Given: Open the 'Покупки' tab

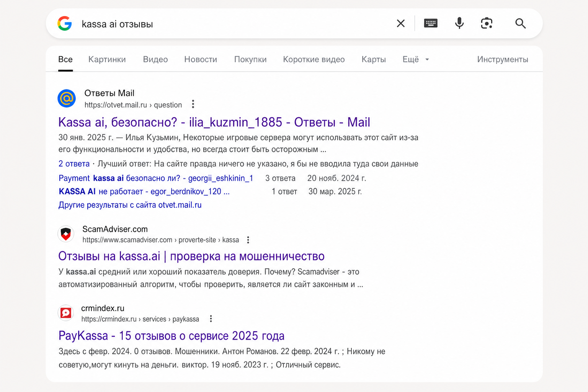Looking at the screenshot, I should [250, 59].
